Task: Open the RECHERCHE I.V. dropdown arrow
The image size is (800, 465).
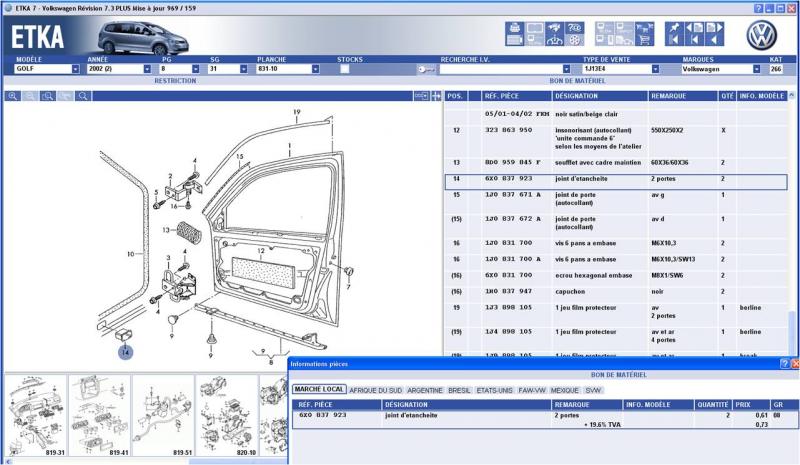Action: (x=566, y=69)
